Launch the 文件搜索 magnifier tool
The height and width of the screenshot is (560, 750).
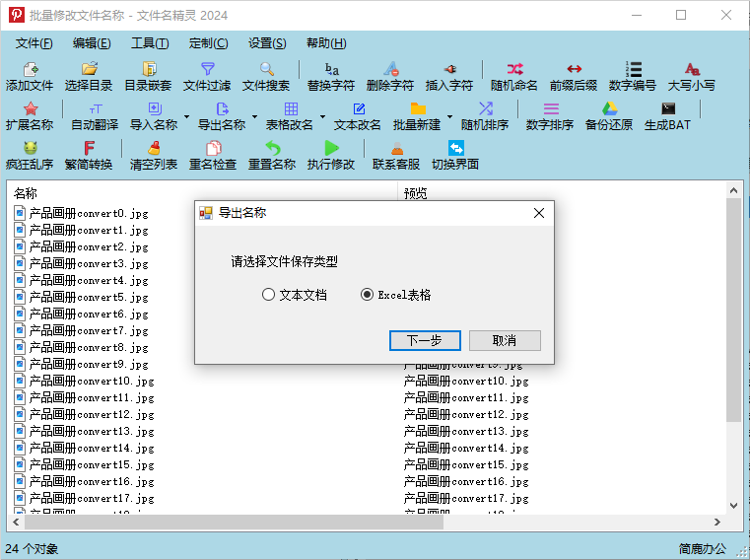click(x=266, y=77)
